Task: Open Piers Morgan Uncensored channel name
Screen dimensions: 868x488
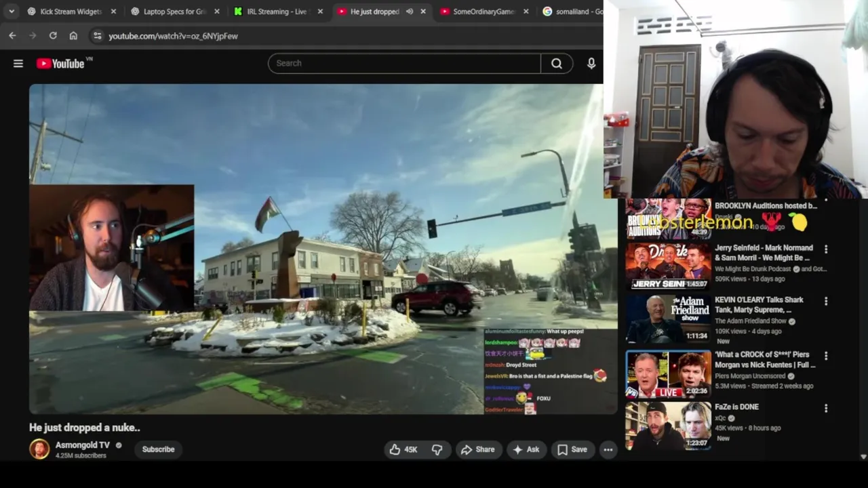Action: [751, 375]
